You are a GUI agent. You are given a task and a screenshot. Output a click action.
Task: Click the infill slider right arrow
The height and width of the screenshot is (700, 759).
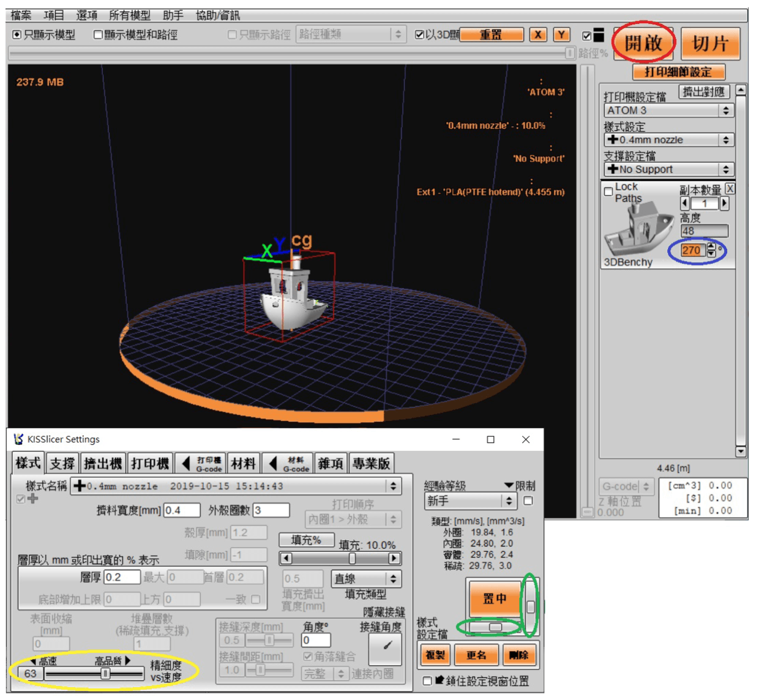click(x=395, y=558)
